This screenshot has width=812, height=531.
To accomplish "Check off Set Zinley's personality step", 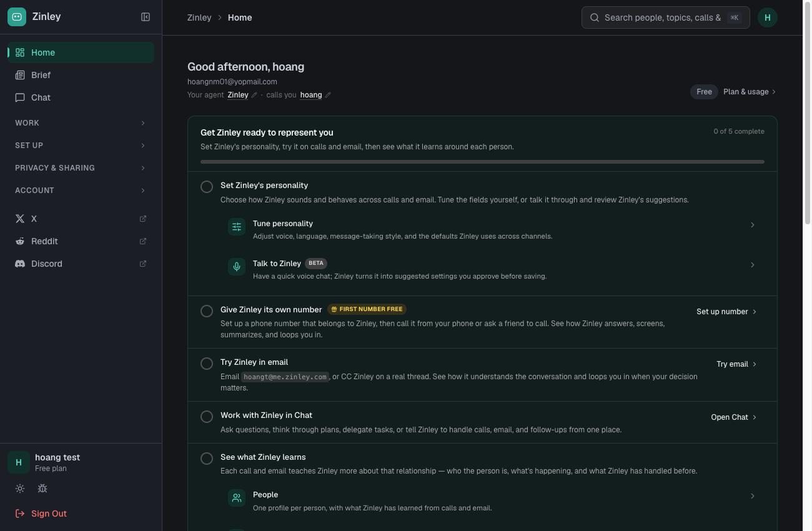I will (207, 187).
